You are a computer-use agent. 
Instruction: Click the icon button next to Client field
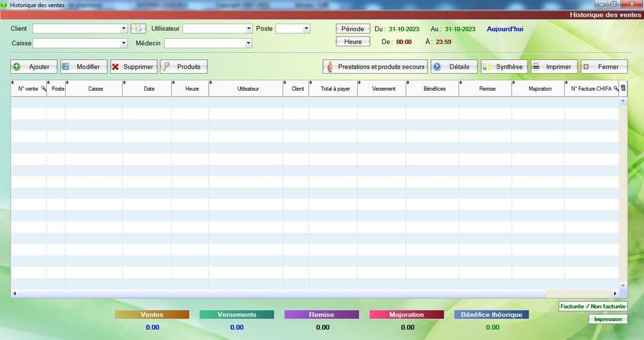[x=138, y=29]
